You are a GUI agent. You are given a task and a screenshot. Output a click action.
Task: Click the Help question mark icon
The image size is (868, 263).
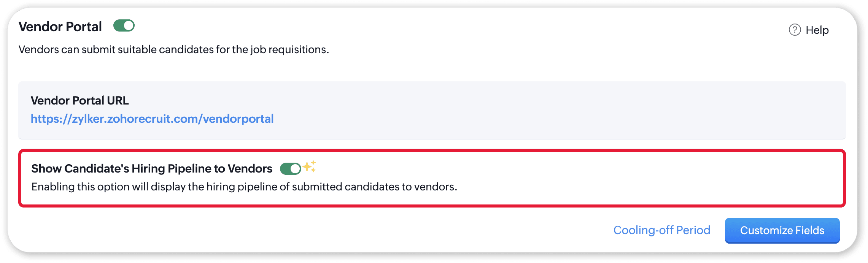pos(795,30)
